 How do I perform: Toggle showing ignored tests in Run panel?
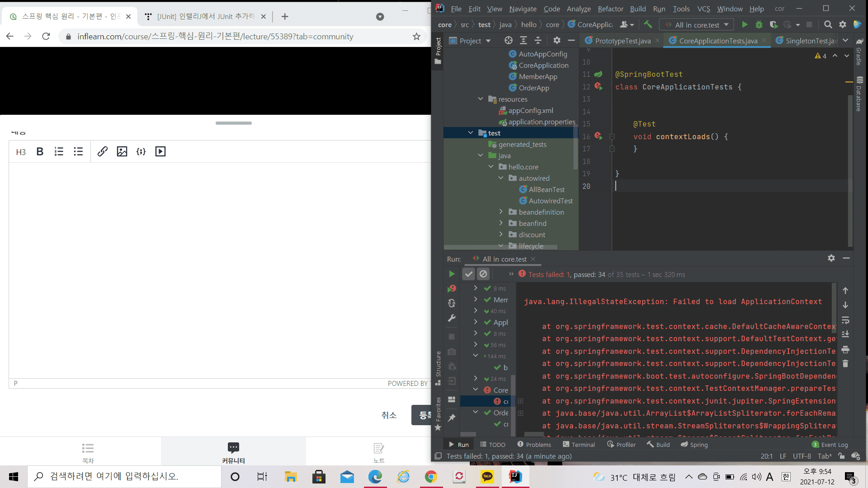483,274
